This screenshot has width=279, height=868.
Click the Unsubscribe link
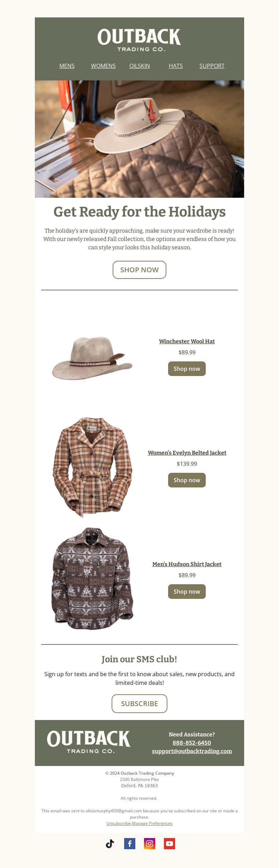(x=119, y=823)
